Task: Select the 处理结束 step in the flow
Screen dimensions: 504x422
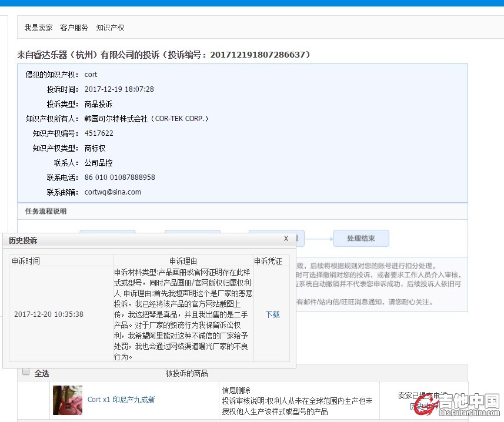Action: click(361, 238)
